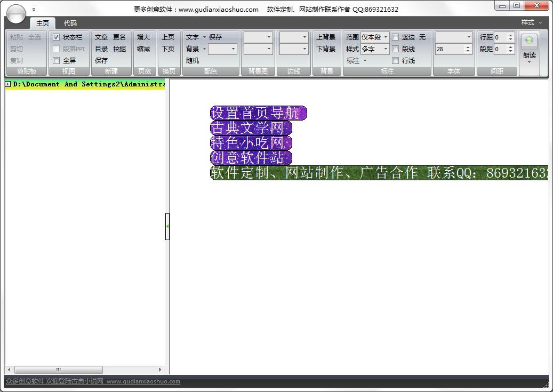Check the 竖边 checkbox
The width and height of the screenshot is (553, 392).
pyautogui.click(x=396, y=37)
